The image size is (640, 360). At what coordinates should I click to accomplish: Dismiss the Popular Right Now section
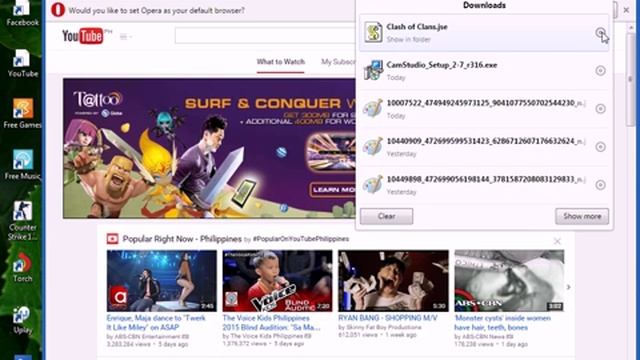[x=557, y=241]
